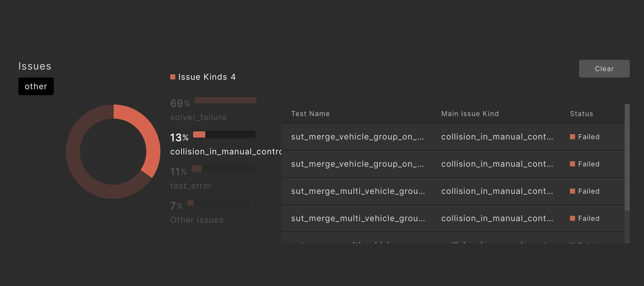The image size is (644, 286).
Task: Sort by Test Name column header
Action: [310, 114]
